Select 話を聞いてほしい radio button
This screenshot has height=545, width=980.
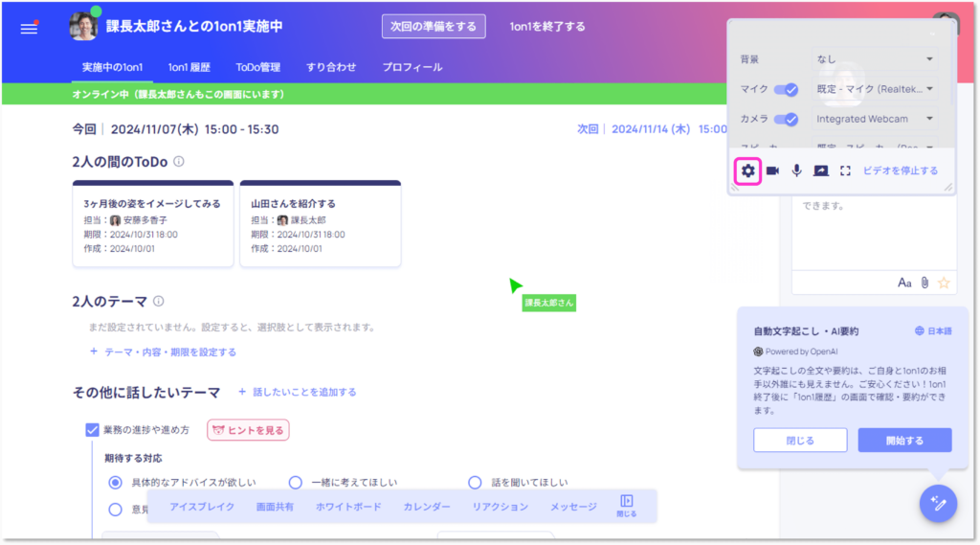[475, 483]
